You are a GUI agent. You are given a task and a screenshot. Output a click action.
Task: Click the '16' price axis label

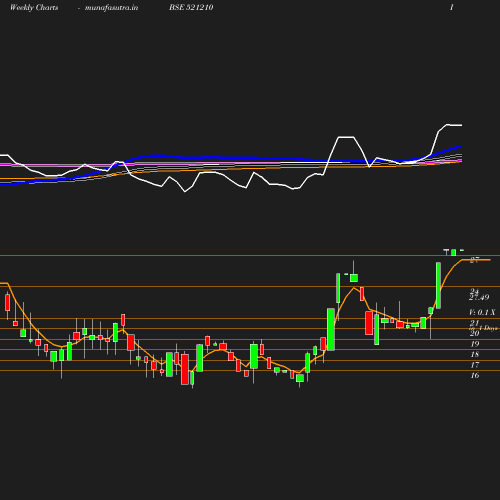pyautogui.click(x=475, y=375)
